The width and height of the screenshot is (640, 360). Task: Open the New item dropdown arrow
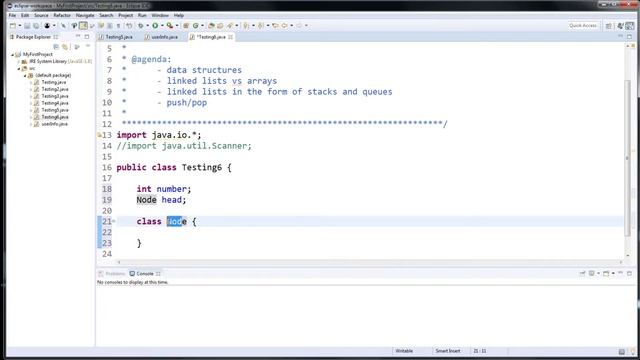[x=20, y=25]
